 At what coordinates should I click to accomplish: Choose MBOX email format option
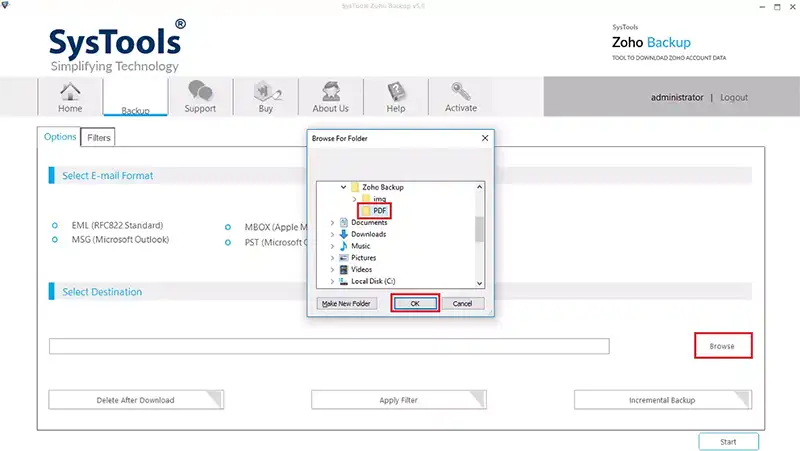(228, 227)
